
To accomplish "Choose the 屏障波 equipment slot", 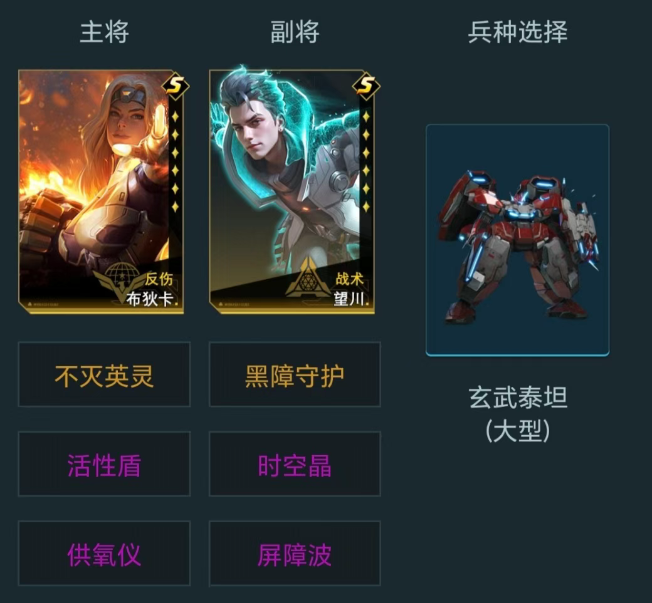I will click(x=295, y=554).
